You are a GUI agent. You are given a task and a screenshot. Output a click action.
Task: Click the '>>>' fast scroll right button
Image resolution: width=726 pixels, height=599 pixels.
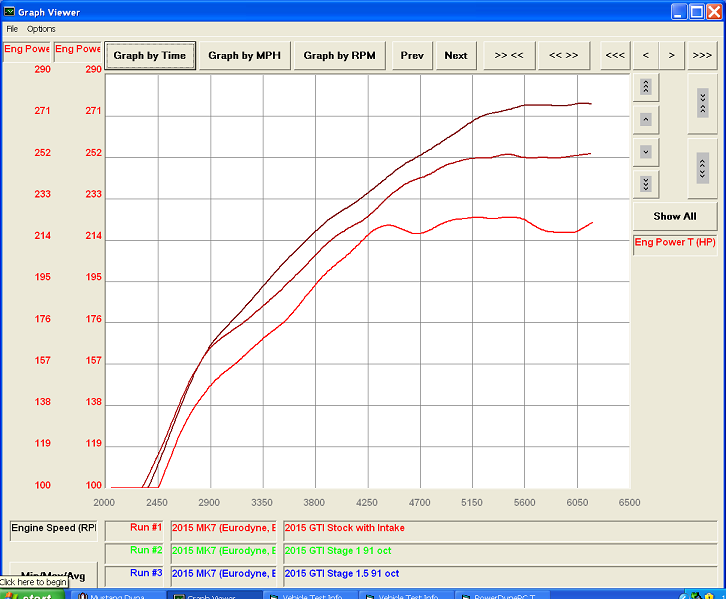(702, 56)
